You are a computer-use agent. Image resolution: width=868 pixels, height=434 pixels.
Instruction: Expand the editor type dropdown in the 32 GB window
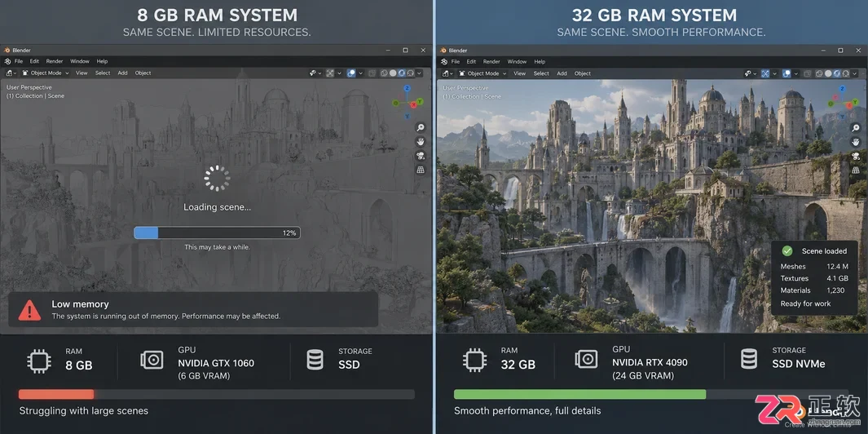[447, 73]
